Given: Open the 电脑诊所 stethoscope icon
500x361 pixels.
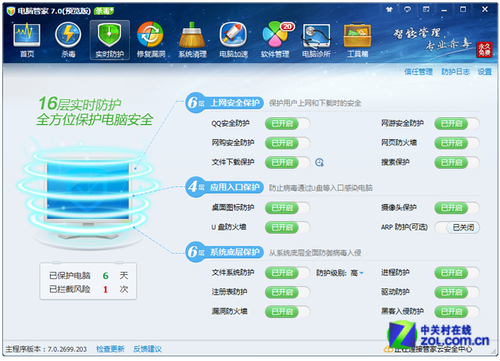Looking at the screenshot, I should tap(316, 40).
